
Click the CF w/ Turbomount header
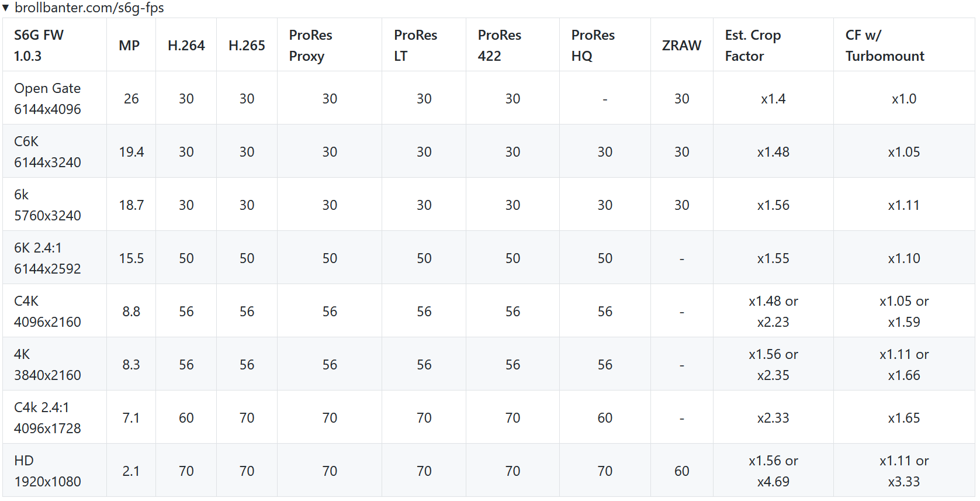[x=885, y=46]
